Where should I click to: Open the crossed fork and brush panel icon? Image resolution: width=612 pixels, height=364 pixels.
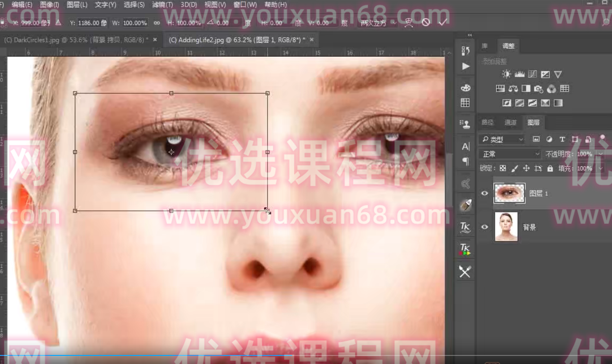pyautogui.click(x=465, y=272)
